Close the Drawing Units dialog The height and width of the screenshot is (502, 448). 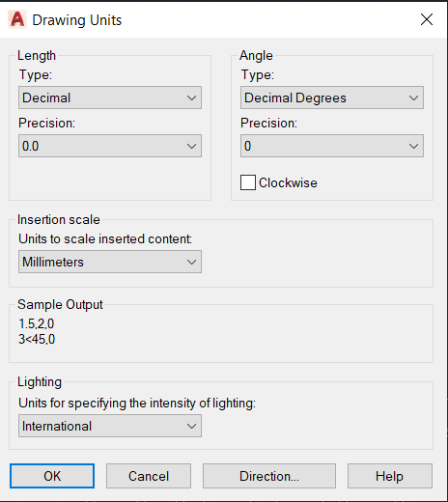click(427, 19)
